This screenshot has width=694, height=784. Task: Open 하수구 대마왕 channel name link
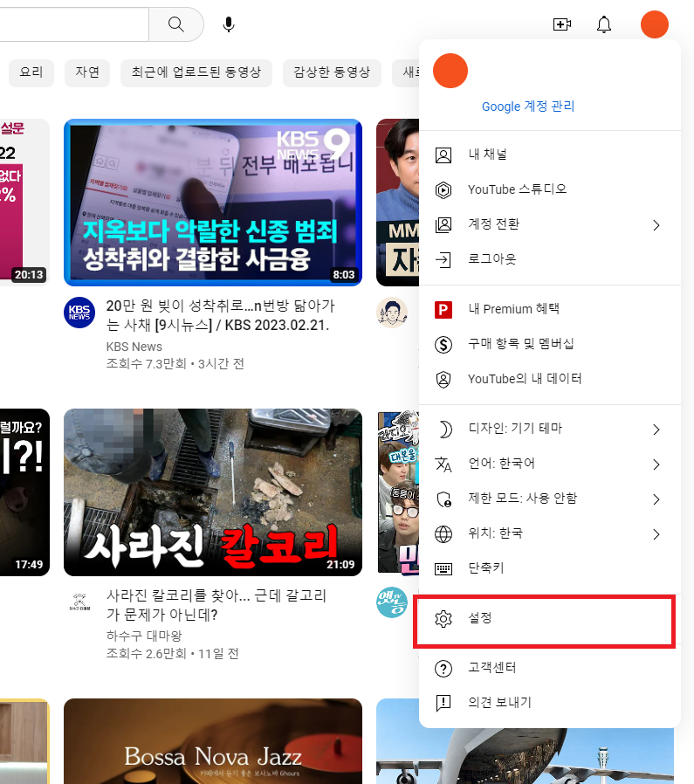click(144, 636)
